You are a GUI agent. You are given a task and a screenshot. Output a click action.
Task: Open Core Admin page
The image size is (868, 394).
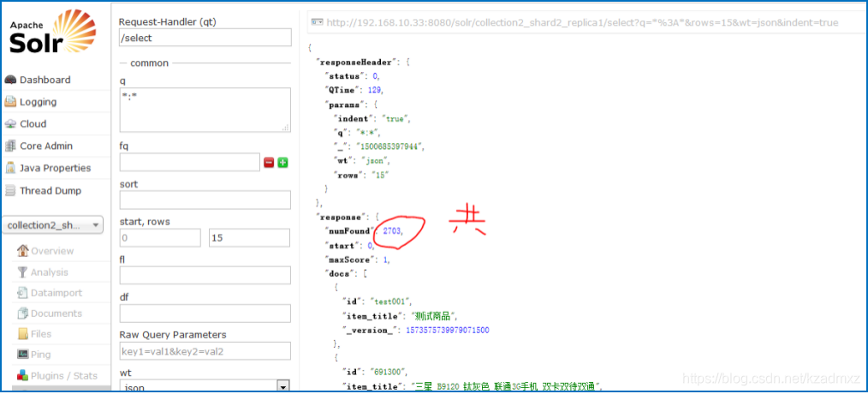point(46,146)
